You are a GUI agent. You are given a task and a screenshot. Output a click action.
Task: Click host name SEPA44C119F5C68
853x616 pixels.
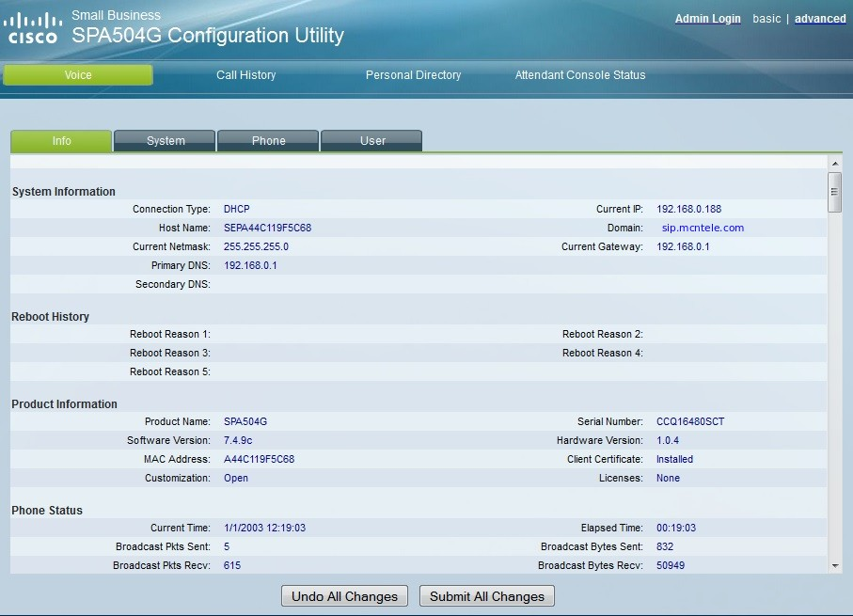pos(268,228)
